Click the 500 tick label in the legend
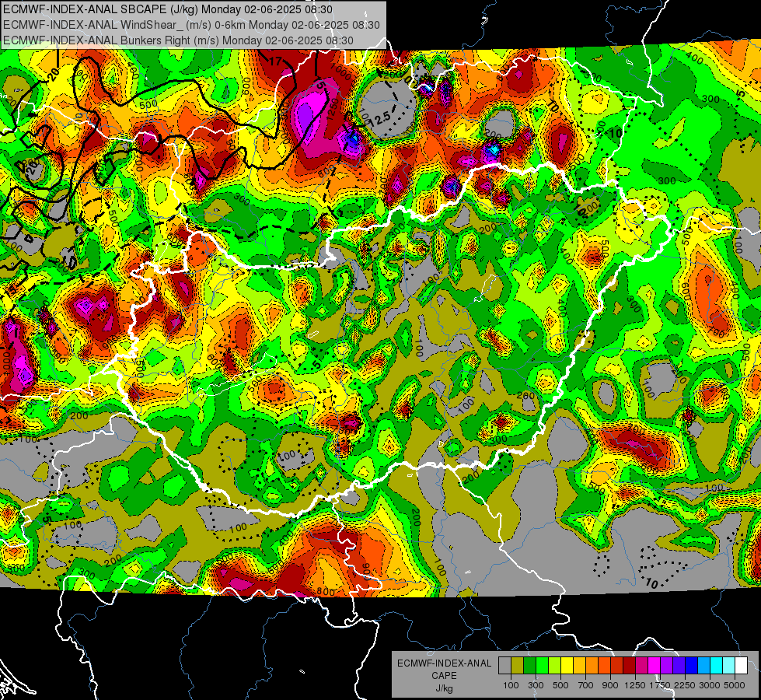Screen dimensions: 761x700 tap(560, 685)
